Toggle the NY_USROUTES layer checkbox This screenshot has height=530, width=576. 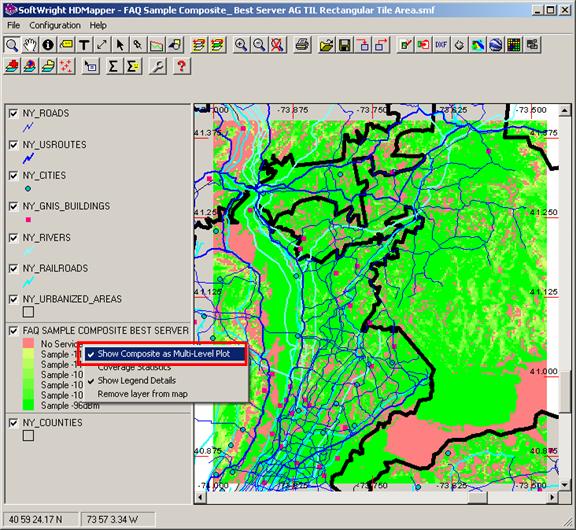click(14, 145)
